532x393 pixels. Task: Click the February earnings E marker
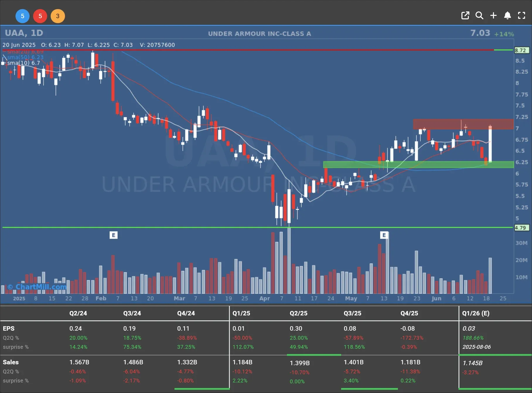coord(114,235)
